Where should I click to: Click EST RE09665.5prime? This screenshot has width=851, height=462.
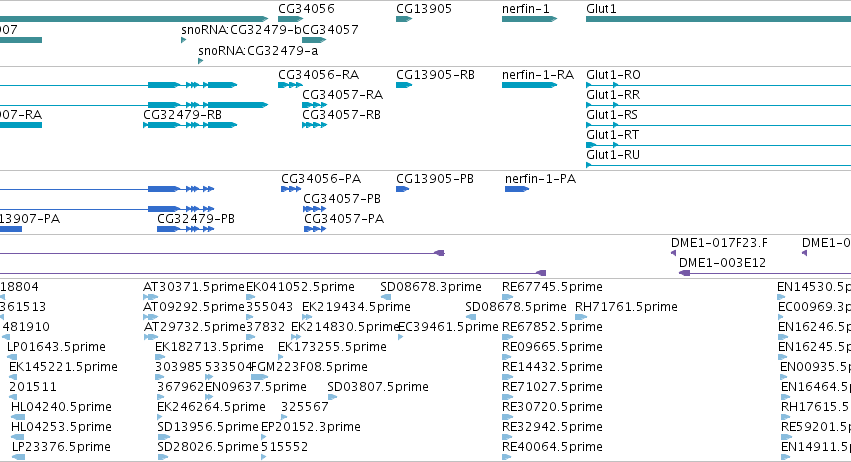pyautogui.click(x=552, y=347)
